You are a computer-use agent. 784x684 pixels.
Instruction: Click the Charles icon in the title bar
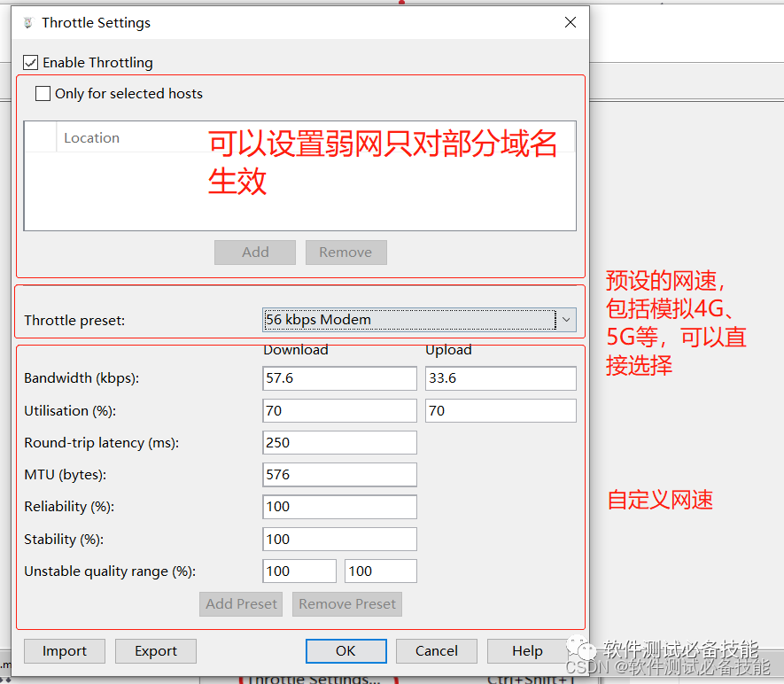point(28,22)
